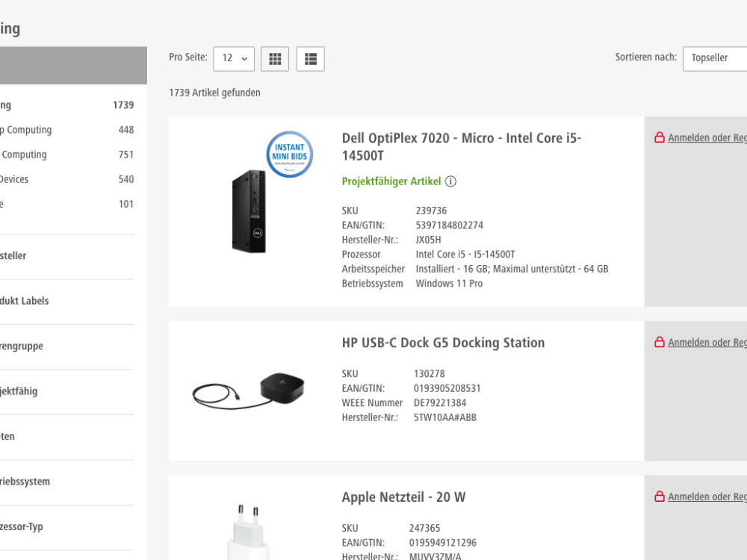The image size is (747, 560).
Task: Click SKU value 247365
Action: coord(424,529)
